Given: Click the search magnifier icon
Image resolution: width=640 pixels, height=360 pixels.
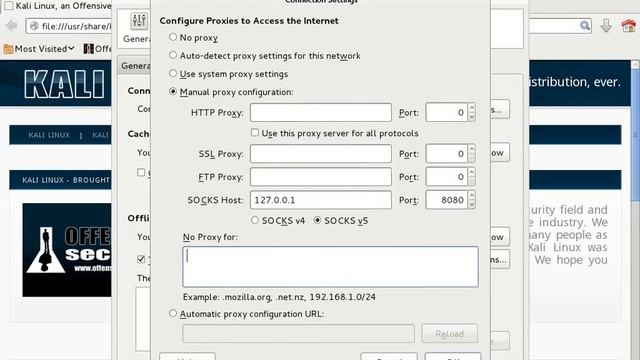Looking at the screenshot, I should pyautogui.click(x=585, y=26).
